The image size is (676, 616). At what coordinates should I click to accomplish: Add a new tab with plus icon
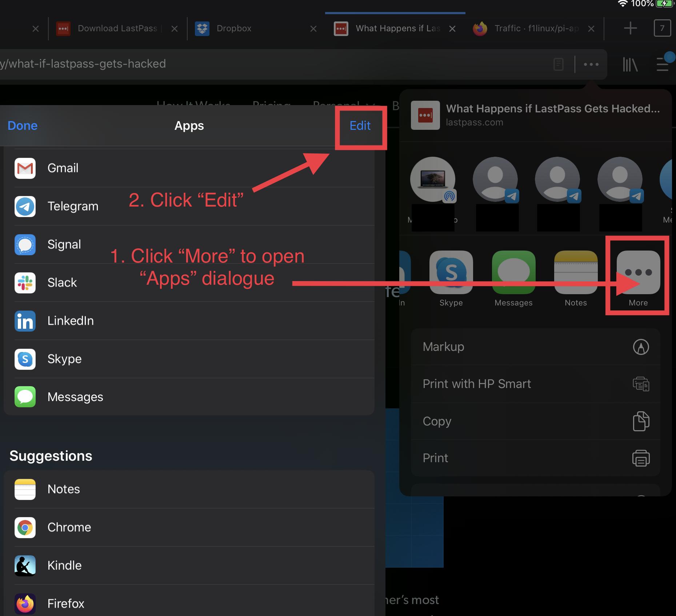coord(631,28)
